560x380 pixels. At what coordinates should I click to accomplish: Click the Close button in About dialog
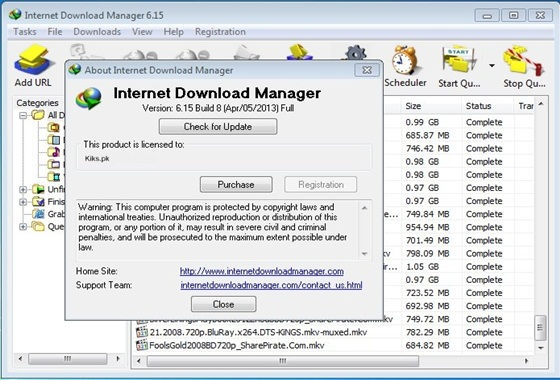[x=224, y=304]
